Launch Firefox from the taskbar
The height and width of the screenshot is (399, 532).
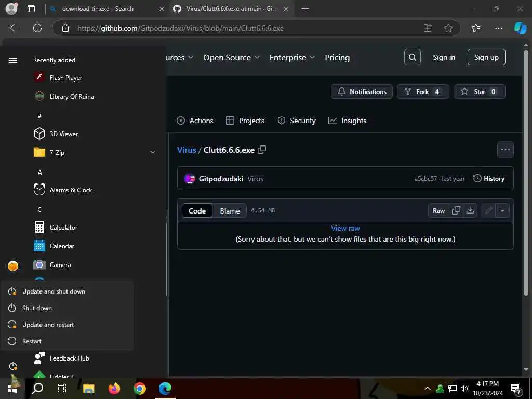pos(114,389)
